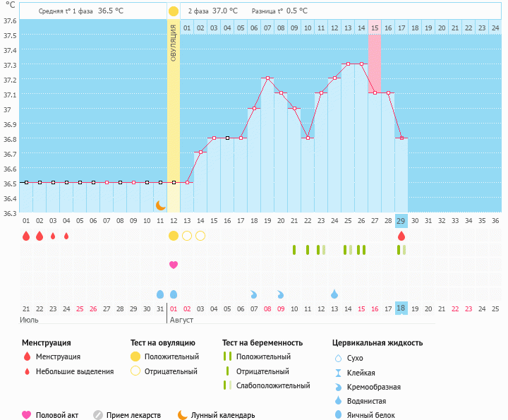Click the menstruation drop on cycle day 01

[x=26, y=236]
